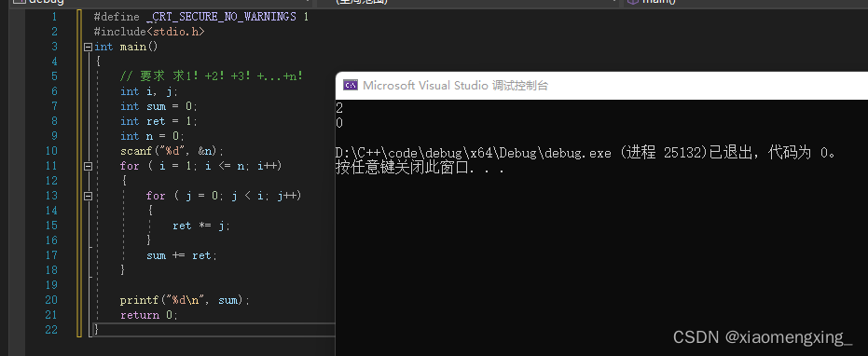Place cursor on the scanf statement
868x356 pixels.
point(172,151)
